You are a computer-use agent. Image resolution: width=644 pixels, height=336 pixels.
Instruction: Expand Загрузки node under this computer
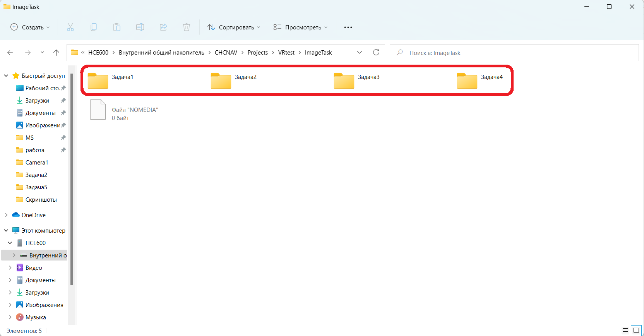[x=10, y=293]
